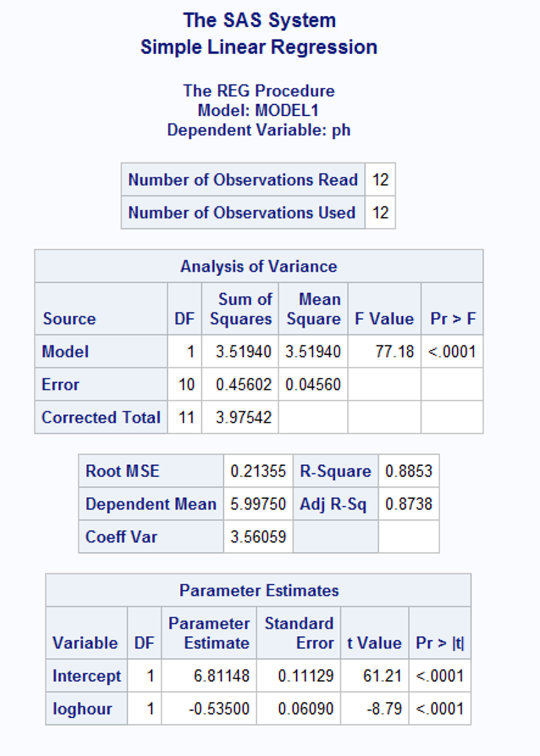Click the <.0001 p-value in Model row
Viewport: 540px width, 756px height.
tap(452, 352)
